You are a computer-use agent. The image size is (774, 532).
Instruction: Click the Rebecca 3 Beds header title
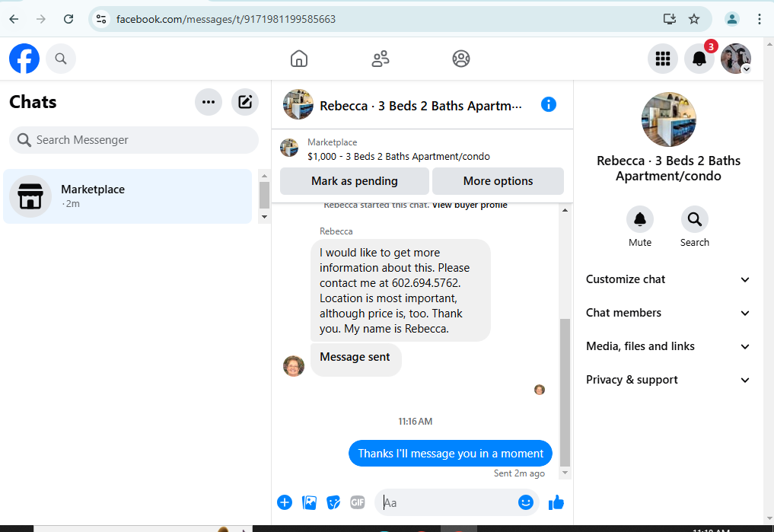[x=421, y=106]
